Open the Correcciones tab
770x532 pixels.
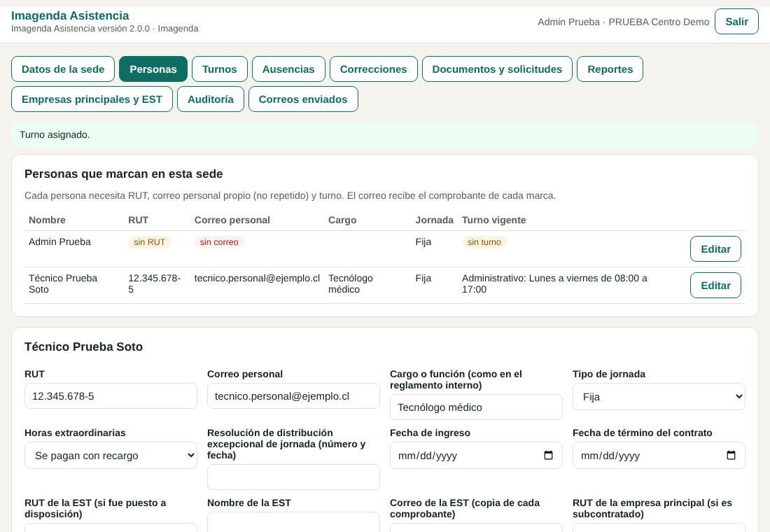pos(373,69)
